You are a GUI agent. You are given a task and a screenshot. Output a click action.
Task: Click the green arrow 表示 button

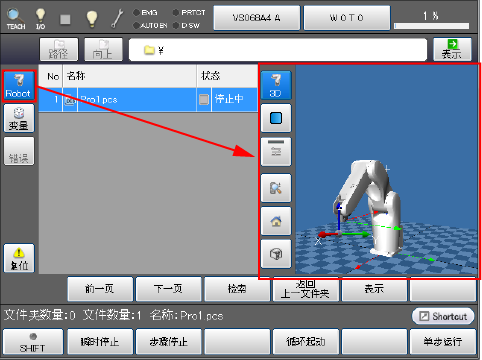(x=452, y=49)
